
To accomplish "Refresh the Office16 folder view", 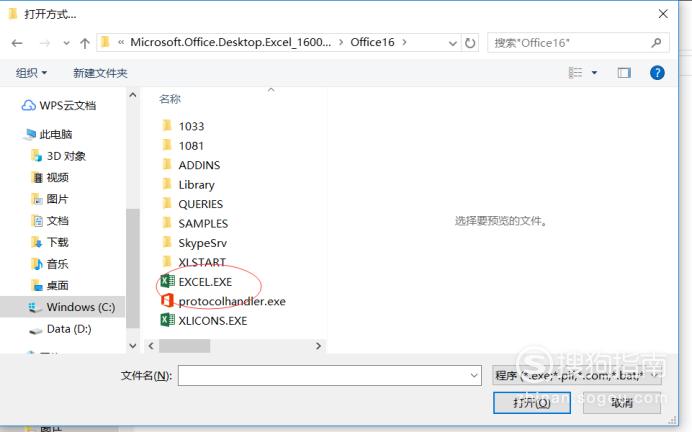I will 470,43.
